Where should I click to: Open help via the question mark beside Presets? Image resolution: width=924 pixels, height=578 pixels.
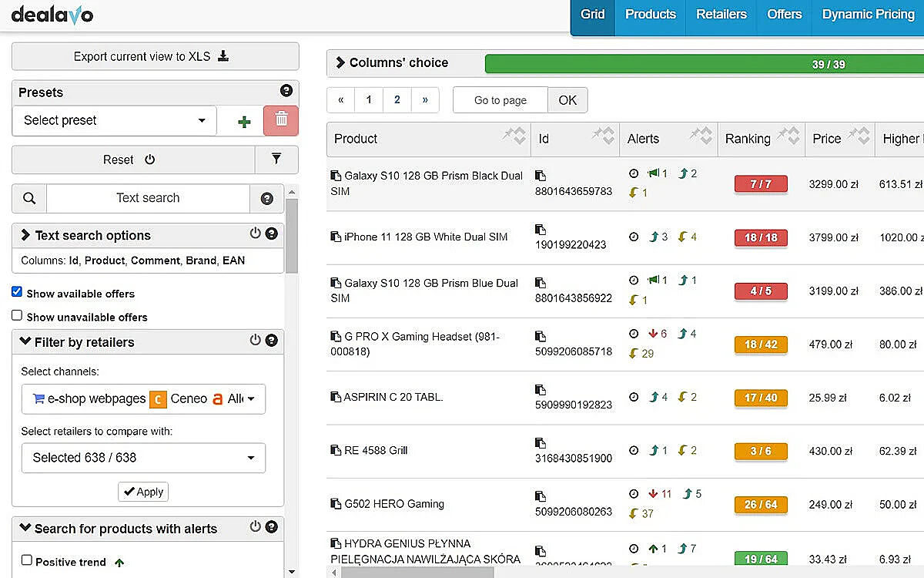pyautogui.click(x=286, y=90)
